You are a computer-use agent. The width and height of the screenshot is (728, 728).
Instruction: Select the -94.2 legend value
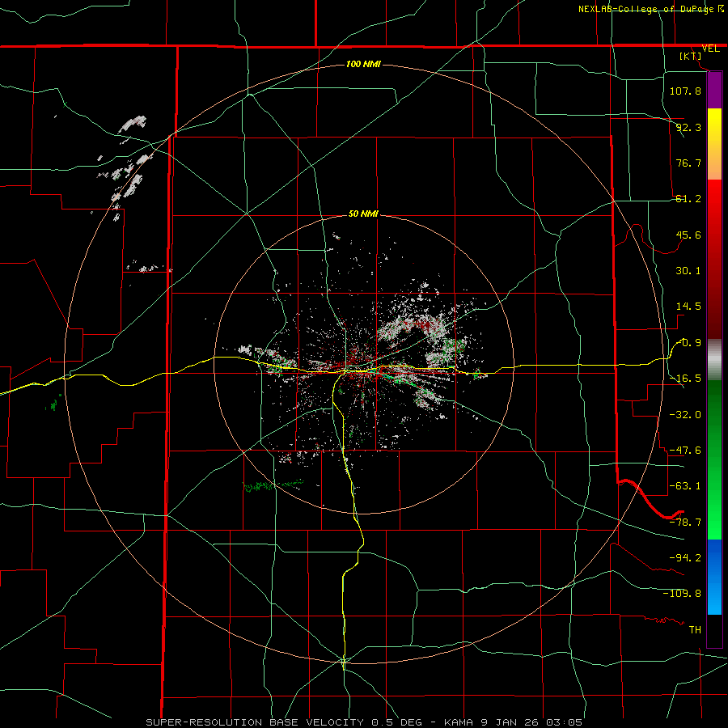pyautogui.click(x=685, y=558)
